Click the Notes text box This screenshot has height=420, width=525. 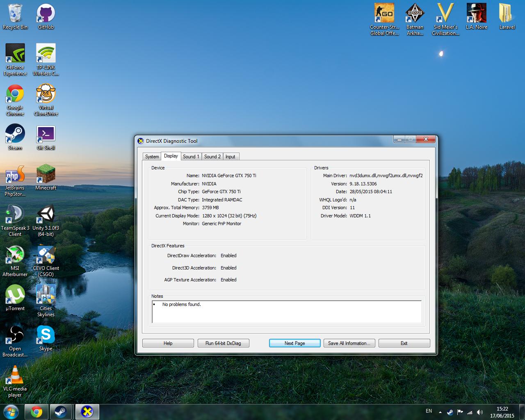tap(287, 312)
